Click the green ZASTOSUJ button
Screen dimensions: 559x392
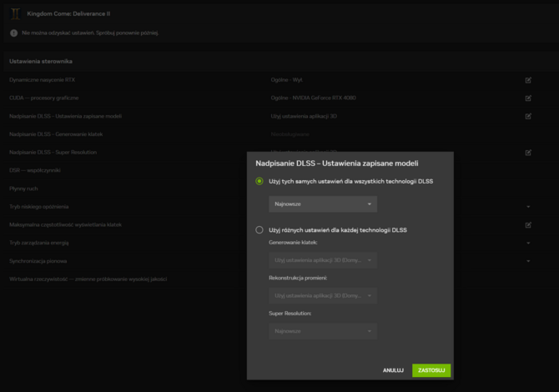click(431, 370)
